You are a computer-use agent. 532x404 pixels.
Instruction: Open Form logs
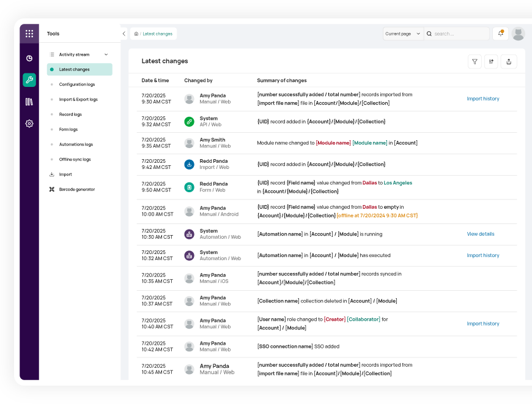(68, 129)
